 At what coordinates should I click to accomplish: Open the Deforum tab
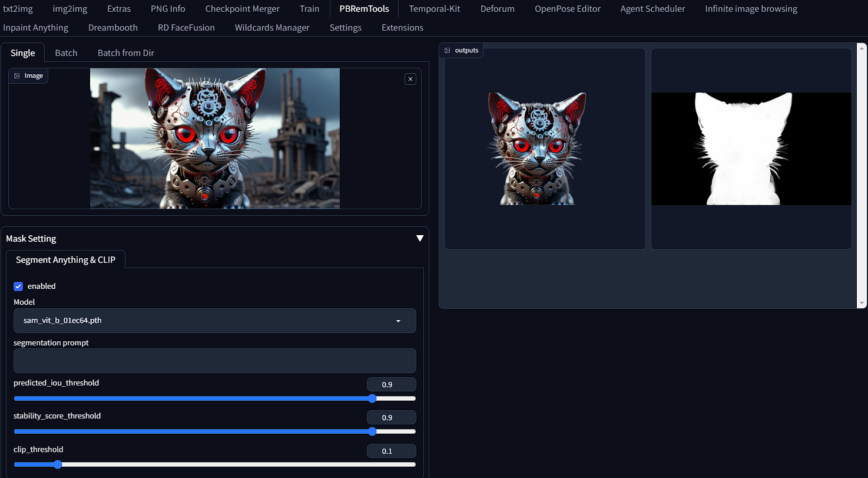(497, 9)
